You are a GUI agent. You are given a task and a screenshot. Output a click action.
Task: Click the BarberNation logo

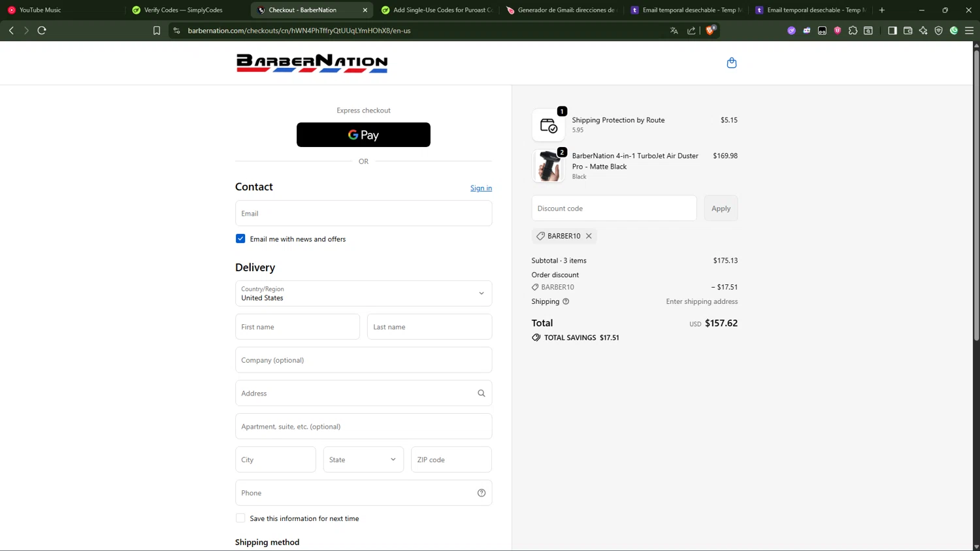pos(312,63)
